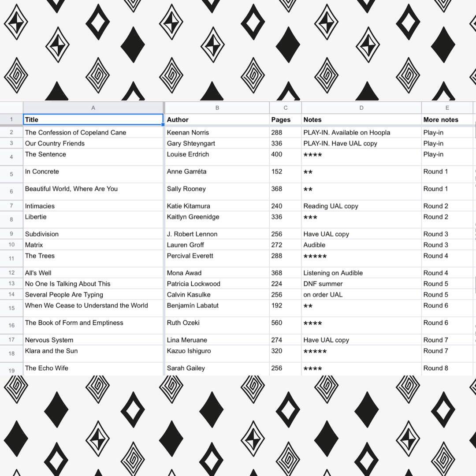Select entire column C via its header
This screenshot has height=476, width=476.
pyautogui.click(x=285, y=108)
